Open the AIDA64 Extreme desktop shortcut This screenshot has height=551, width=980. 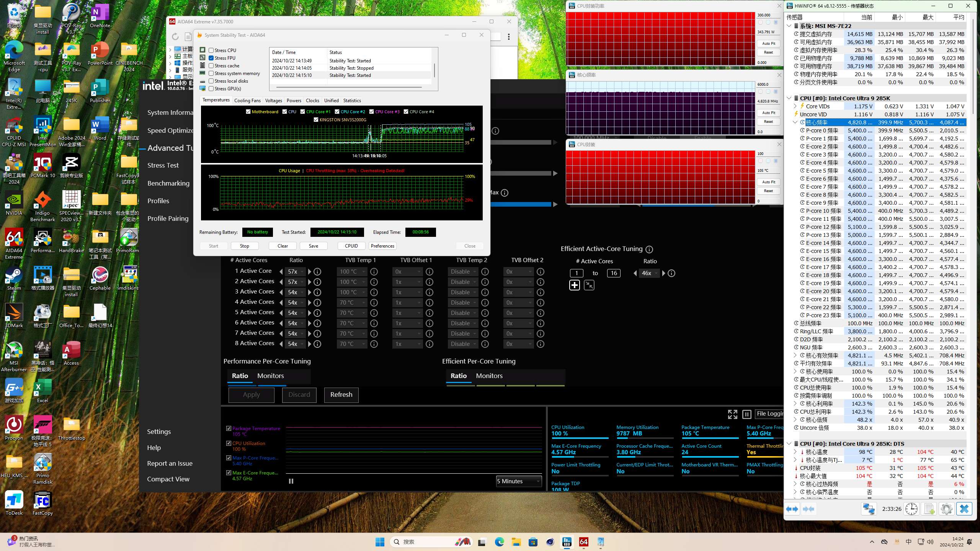(x=14, y=243)
